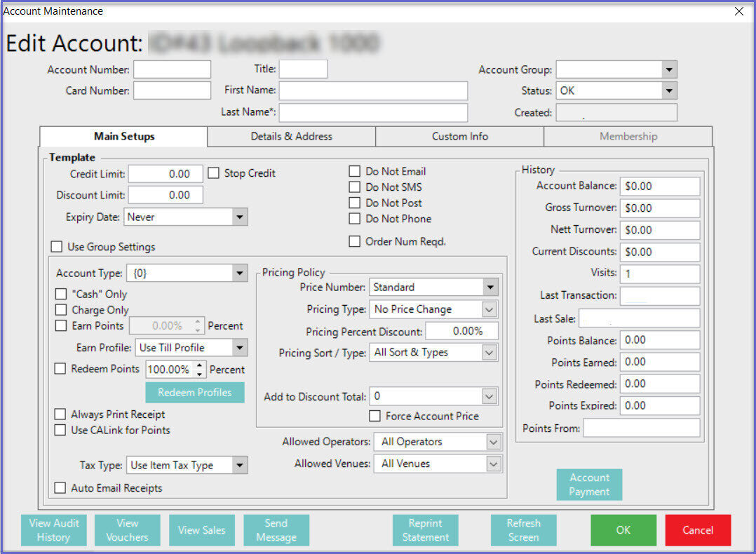Close the Account Maintenance window

click(x=738, y=11)
